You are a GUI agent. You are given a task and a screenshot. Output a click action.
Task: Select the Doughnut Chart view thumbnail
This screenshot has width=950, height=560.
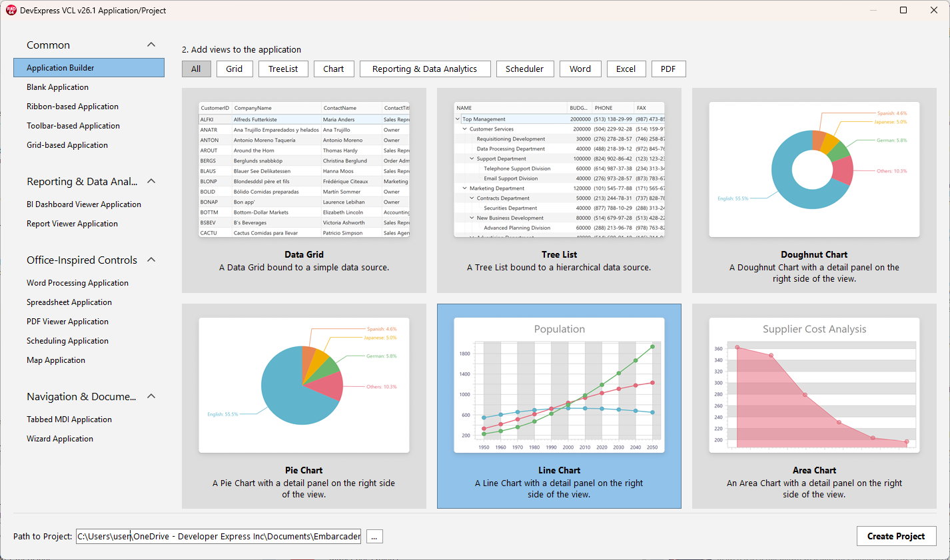tap(814, 170)
